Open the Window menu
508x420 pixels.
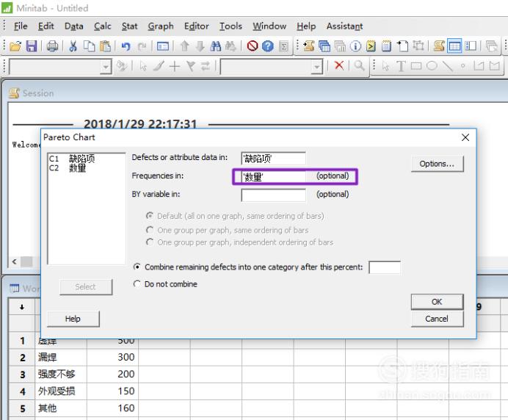269,26
